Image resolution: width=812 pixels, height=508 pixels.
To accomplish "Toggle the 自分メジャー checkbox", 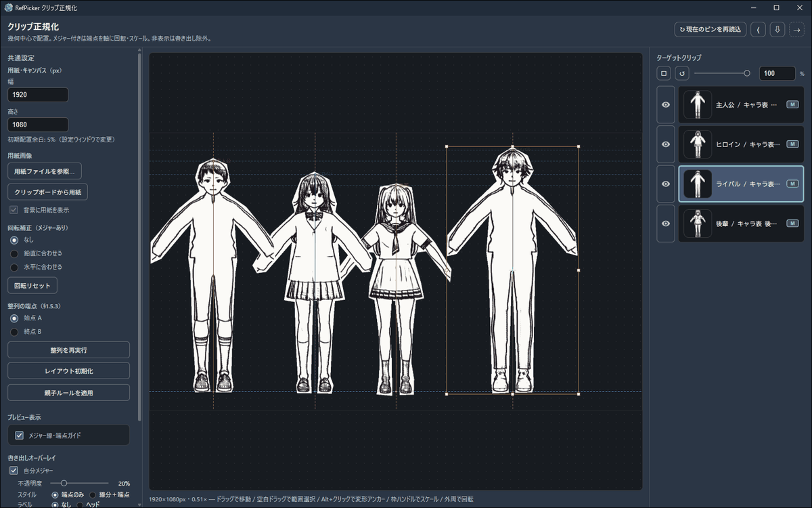I will [14, 470].
